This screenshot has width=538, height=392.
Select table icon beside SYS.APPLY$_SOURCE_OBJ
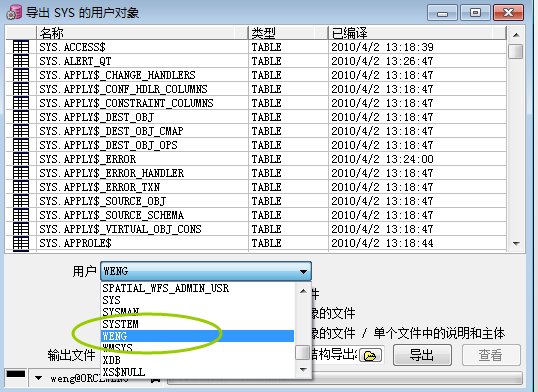(21, 201)
